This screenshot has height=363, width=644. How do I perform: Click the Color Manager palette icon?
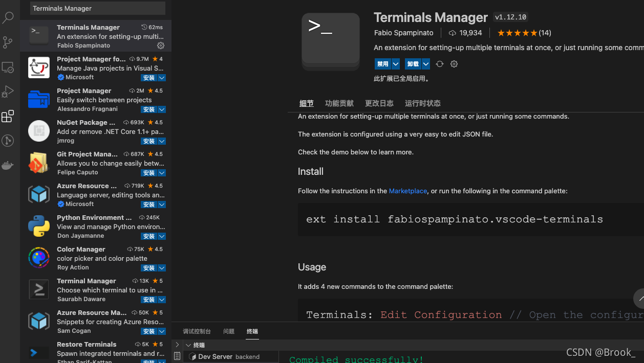pyautogui.click(x=39, y=258)
